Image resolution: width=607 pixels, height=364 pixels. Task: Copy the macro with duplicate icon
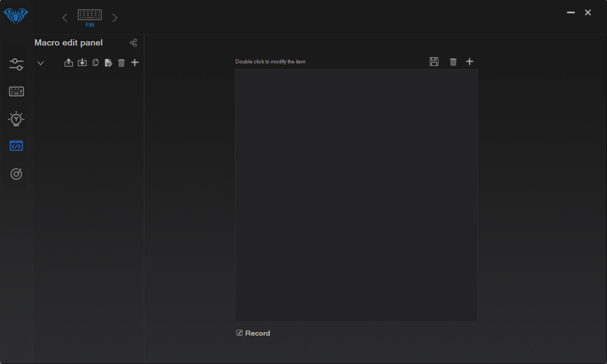click(x=95, y=63)
